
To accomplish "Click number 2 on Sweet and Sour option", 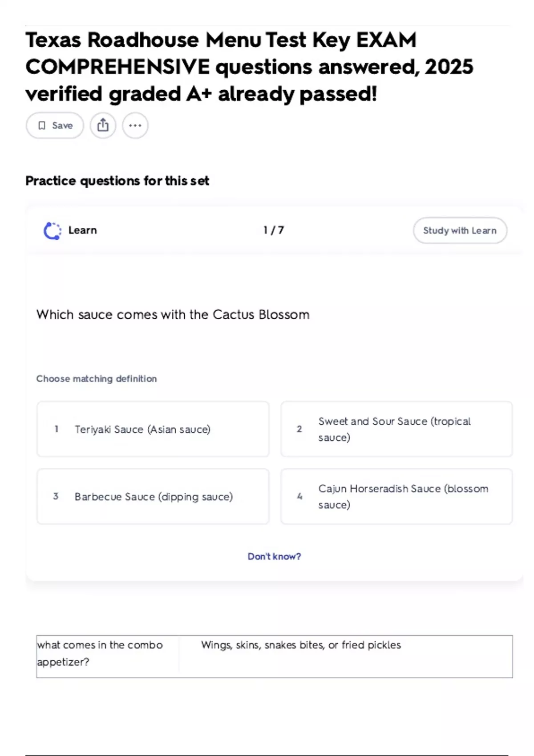I will tap(299, 429).
